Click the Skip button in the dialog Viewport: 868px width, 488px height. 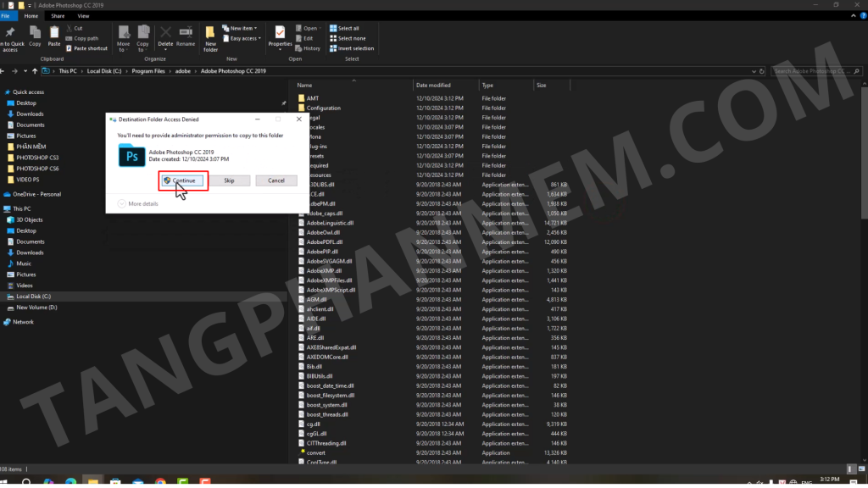click(x=229, y=180)
